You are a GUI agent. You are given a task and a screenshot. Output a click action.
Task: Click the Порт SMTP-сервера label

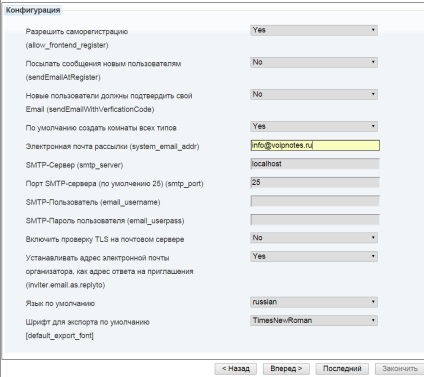114,184
